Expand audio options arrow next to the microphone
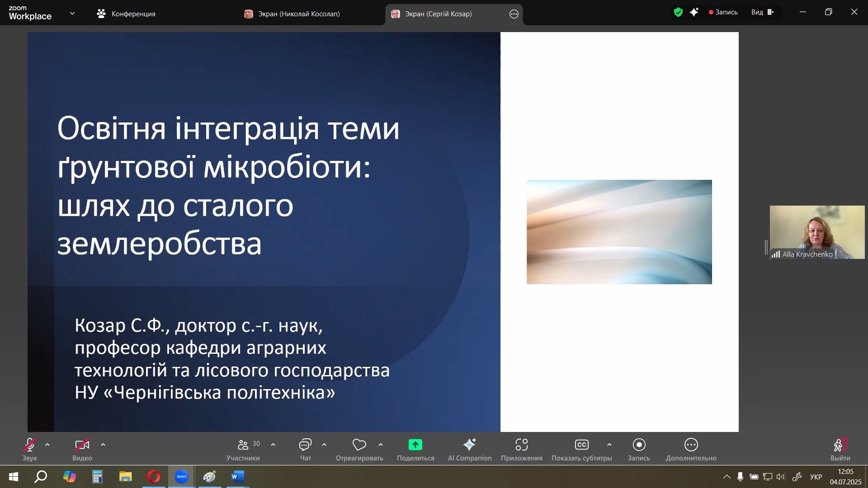Viewport: 868px width, 488px height. (x=47, y=445)
